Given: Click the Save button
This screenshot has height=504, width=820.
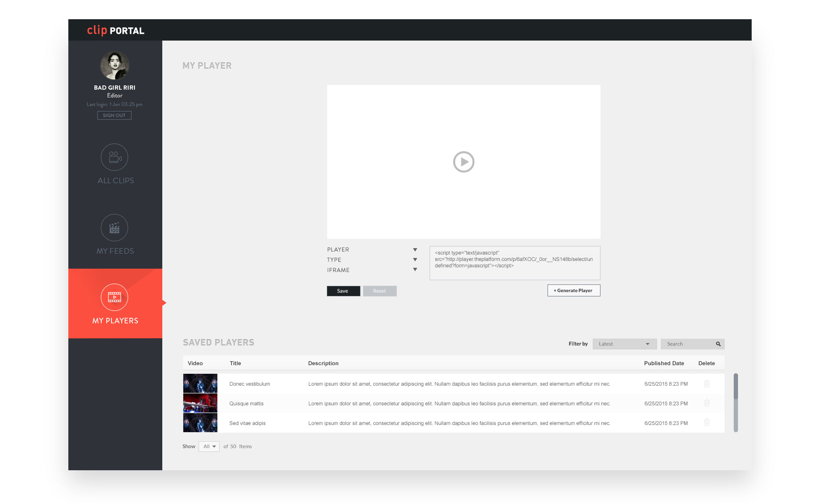Looking at the screenshot, I should point(343,291).
